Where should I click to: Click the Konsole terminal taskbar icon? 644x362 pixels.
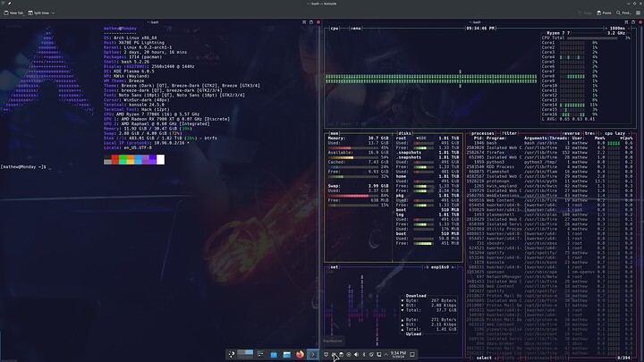pos(313,355)
